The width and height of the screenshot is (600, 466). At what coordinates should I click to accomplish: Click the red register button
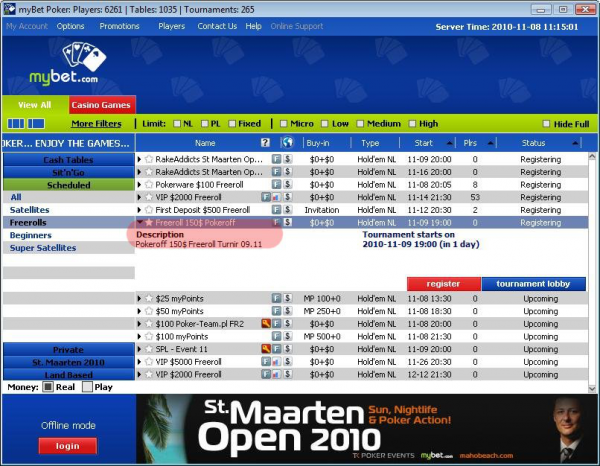(443, 284)
